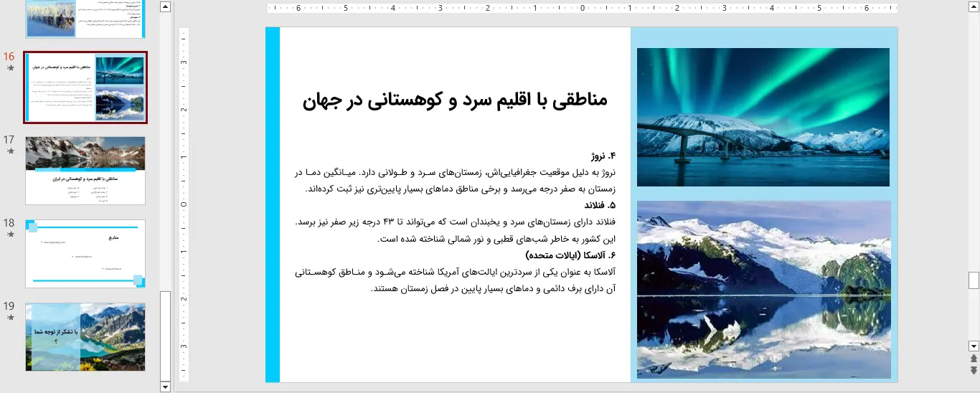Click the heading ۴. نروژ
Screen dimensions: 980x393
click(603, 156)
